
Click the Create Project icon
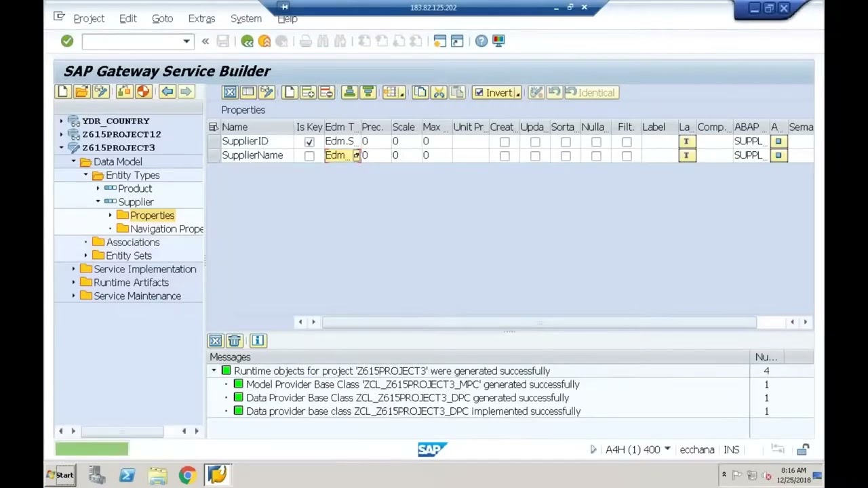(63, 92)
